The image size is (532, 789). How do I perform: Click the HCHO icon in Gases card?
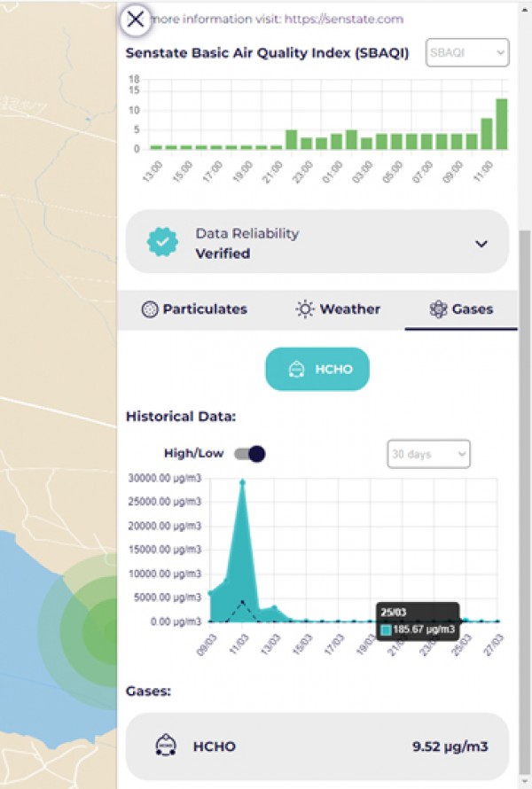(163, 746)
